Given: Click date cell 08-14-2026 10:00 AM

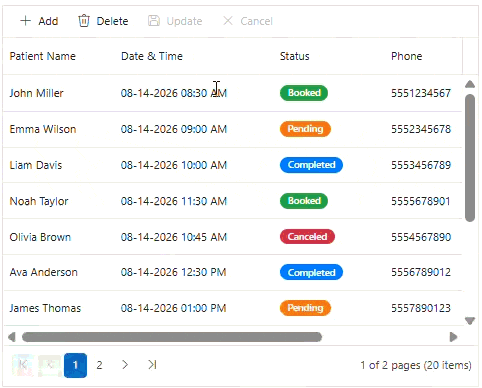Looking at the screenshot, I should (174, 165).
